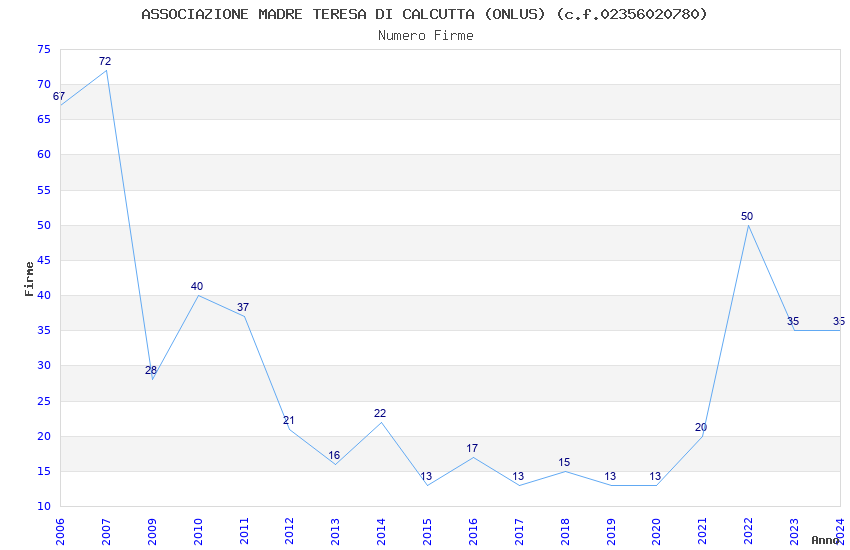Click the data value 13 for 2017
Screen dimensions: 850x550
point(518,476)
